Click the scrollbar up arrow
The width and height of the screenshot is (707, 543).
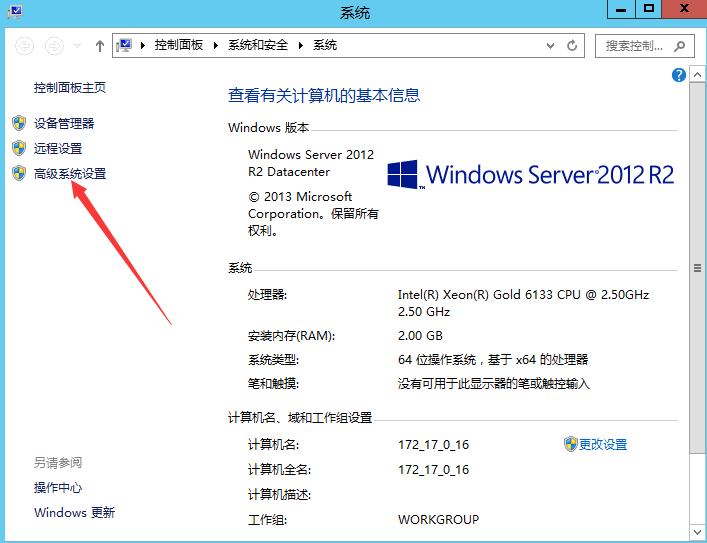coord(697,75)
